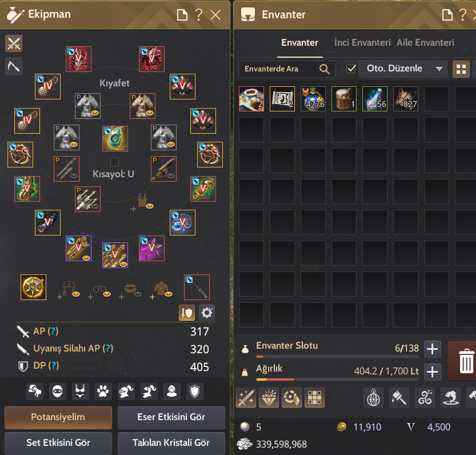Open the diamond crystal icon in inventory toolbar
476x455 pixels.
269,397
